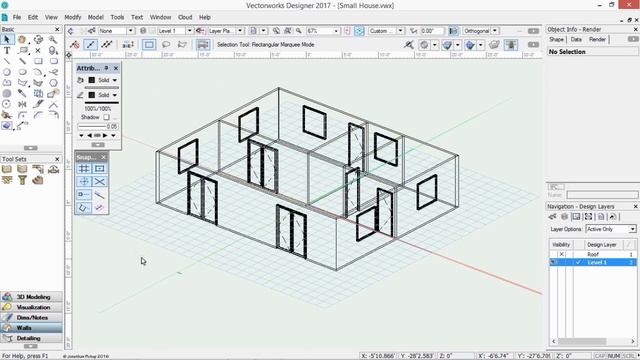Select the Line tool

(x=7, y=61)
